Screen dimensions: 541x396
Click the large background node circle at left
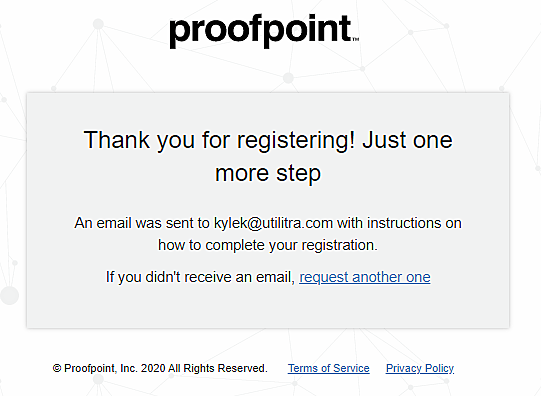[x=9, y=296]
